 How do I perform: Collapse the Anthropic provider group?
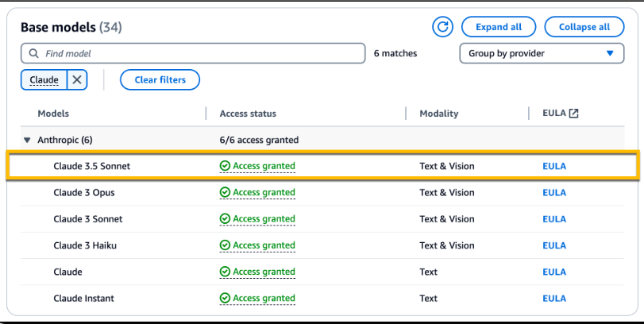tap(27, 140)
